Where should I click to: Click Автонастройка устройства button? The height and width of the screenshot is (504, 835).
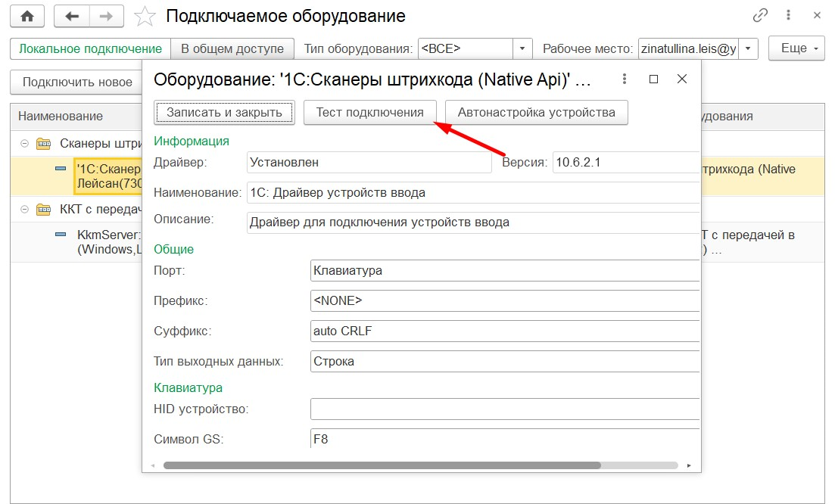(536, 112)
